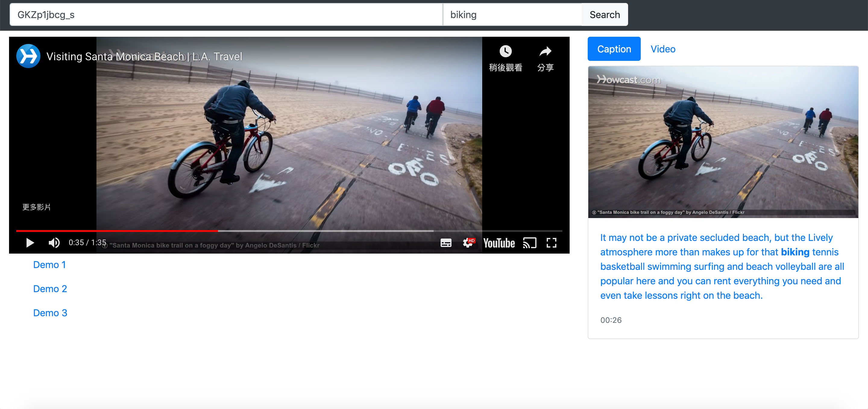Toggle subtitles/closed captions icon

(445, 243)
